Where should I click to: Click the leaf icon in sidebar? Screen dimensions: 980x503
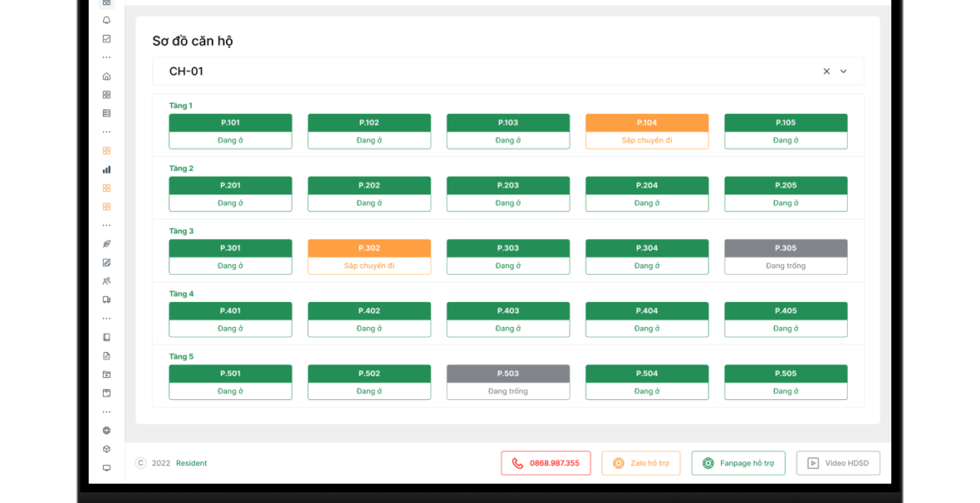coord(106,244)
